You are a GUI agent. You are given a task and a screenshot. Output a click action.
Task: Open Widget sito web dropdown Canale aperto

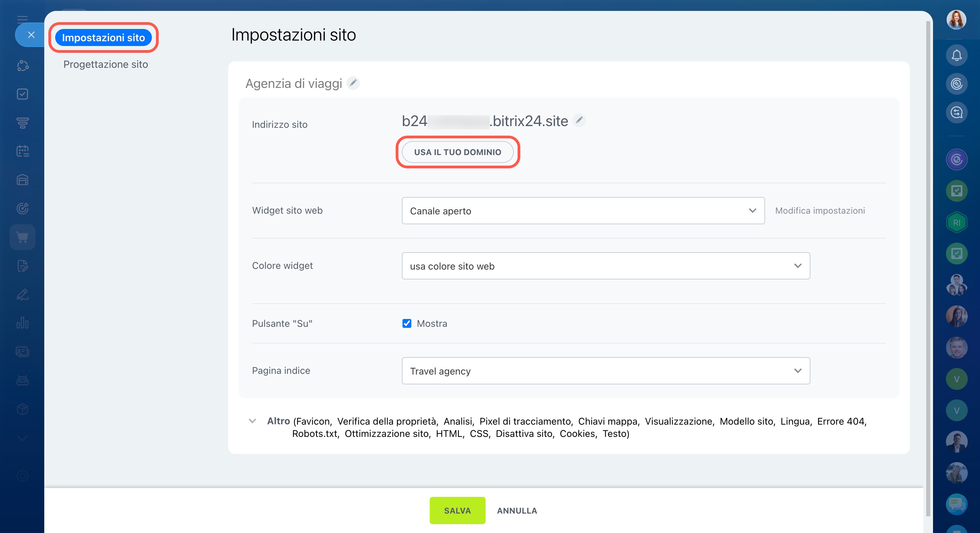[x=583, y=211]
